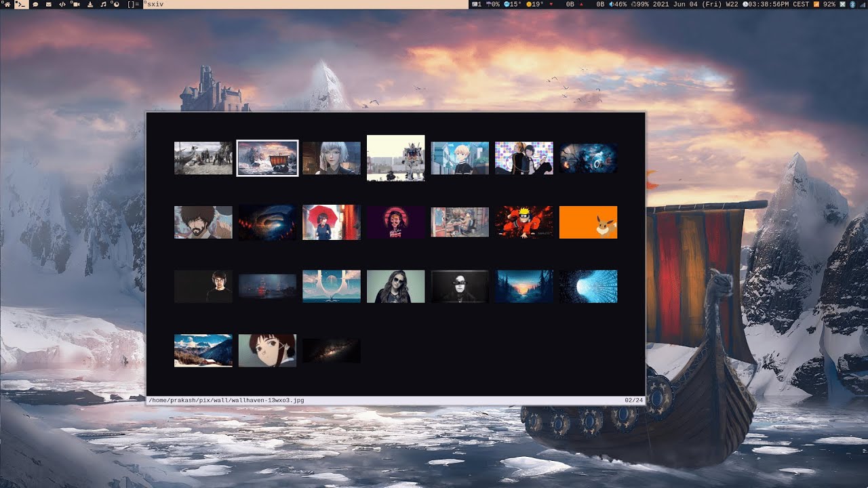Select the blond anime boy street thumbnail
Viewport: 868px width, 488px height.
click(460, 158)
